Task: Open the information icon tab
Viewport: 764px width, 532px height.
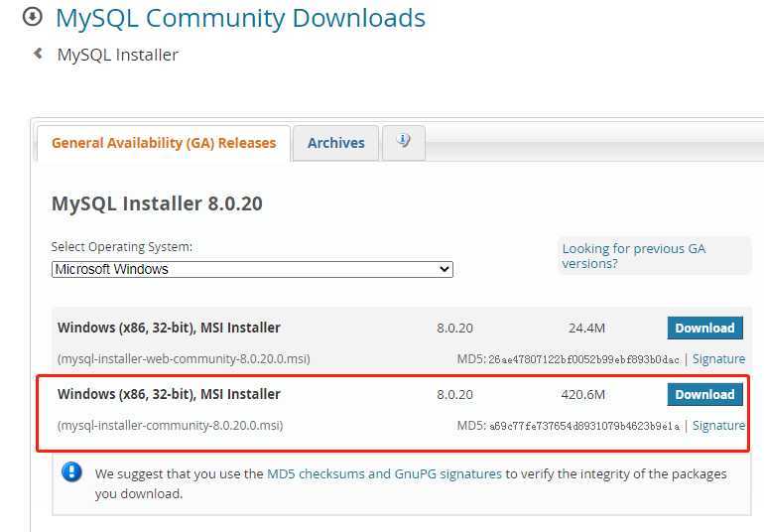Action: click(x=404, y=142)
